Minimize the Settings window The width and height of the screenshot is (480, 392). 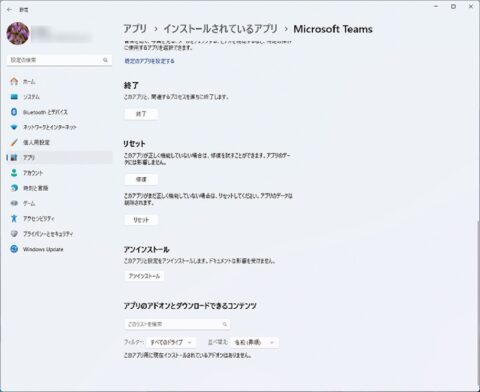436,7
